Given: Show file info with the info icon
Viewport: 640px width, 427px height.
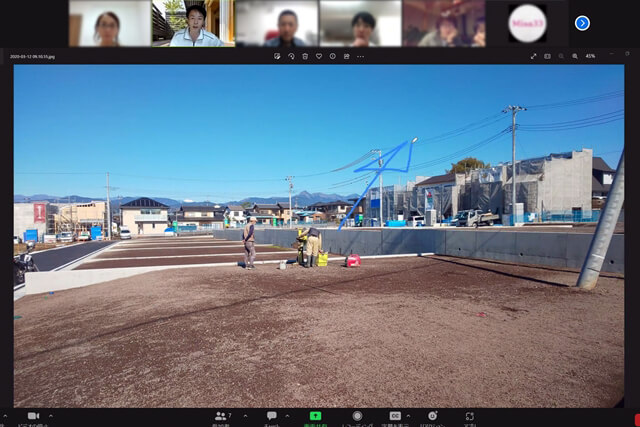Looking at the screenshot, I should pyautogui.click(x=333, y=56).
